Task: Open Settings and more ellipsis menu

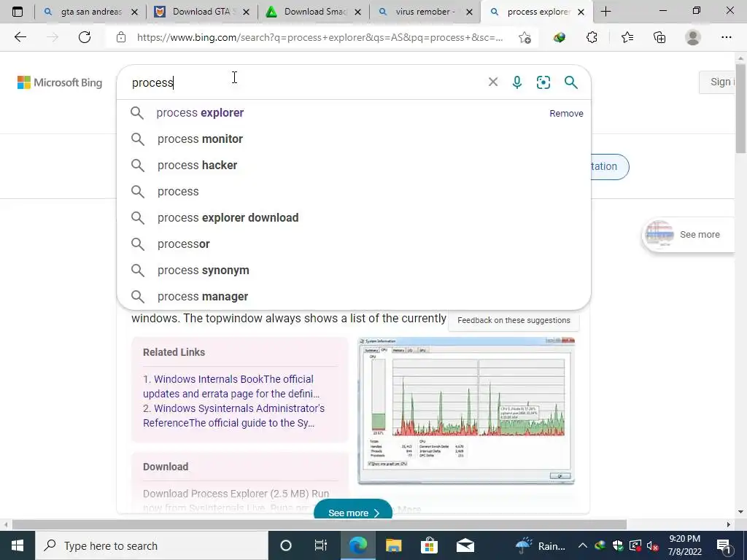Action: (x=726, y=37)
